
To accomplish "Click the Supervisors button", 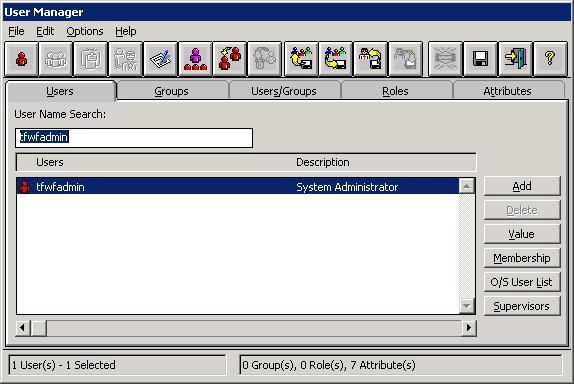I will tap(522, 306).
